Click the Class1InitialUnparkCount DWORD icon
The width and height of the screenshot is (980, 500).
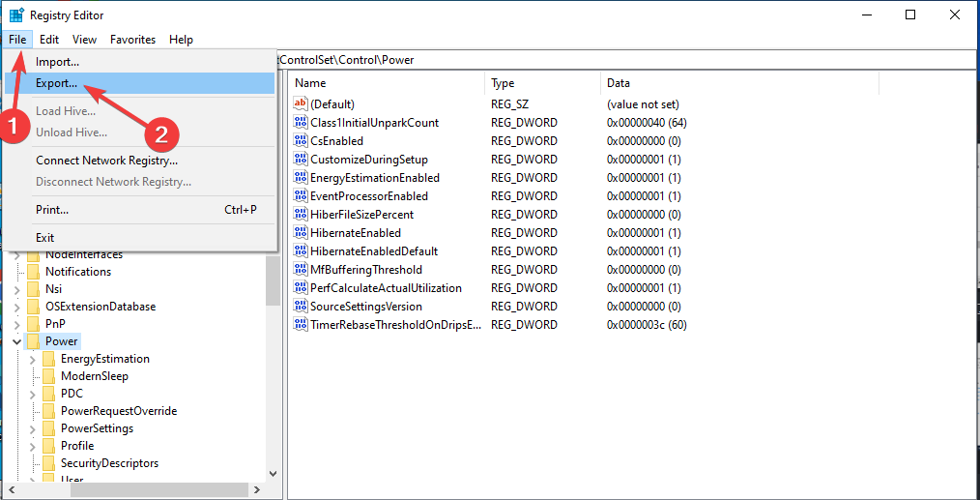pyautogui.click(x=301, y=122)
